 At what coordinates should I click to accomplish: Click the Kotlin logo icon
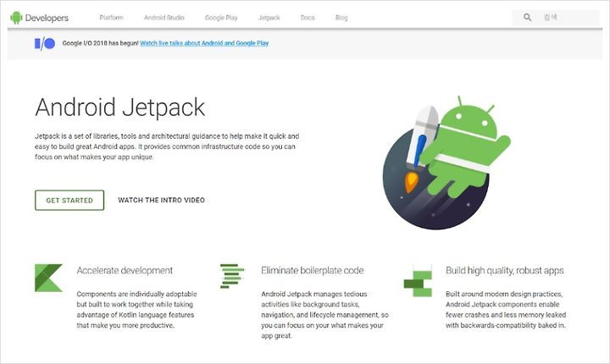[48, 278]
